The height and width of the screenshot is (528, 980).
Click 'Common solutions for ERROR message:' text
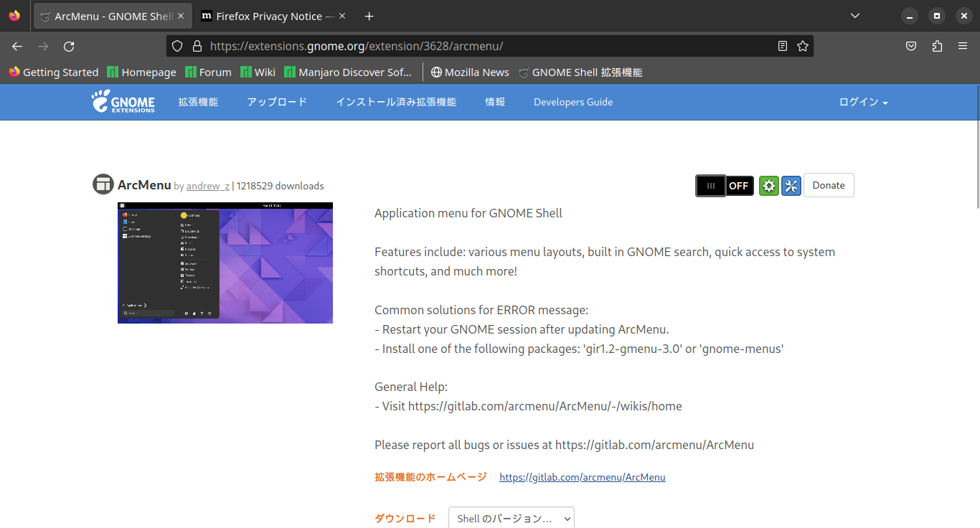[481, 310]
